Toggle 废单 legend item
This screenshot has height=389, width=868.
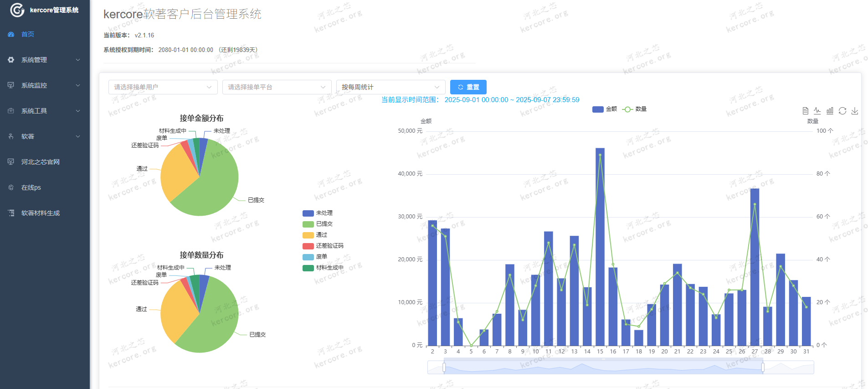(315, 257)
